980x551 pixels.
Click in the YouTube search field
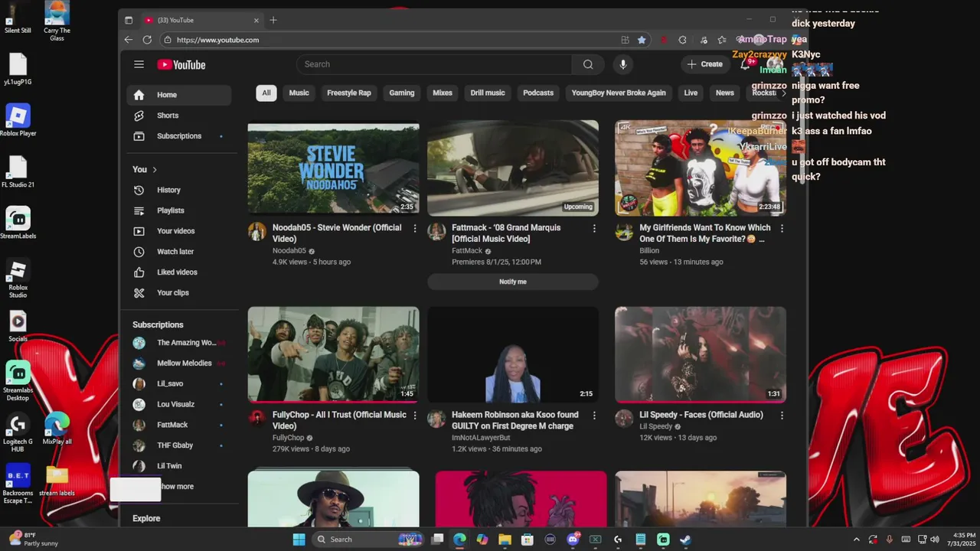pyautogui.click(x=434, y=64)
